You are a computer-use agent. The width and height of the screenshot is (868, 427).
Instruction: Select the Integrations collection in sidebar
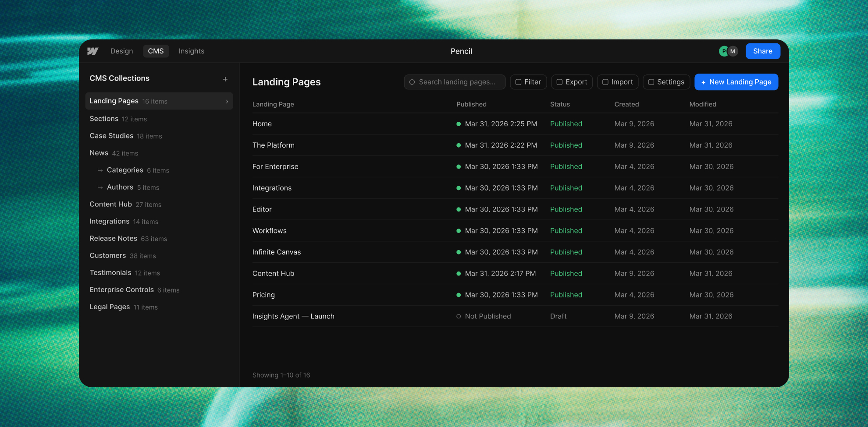[159, 221]
